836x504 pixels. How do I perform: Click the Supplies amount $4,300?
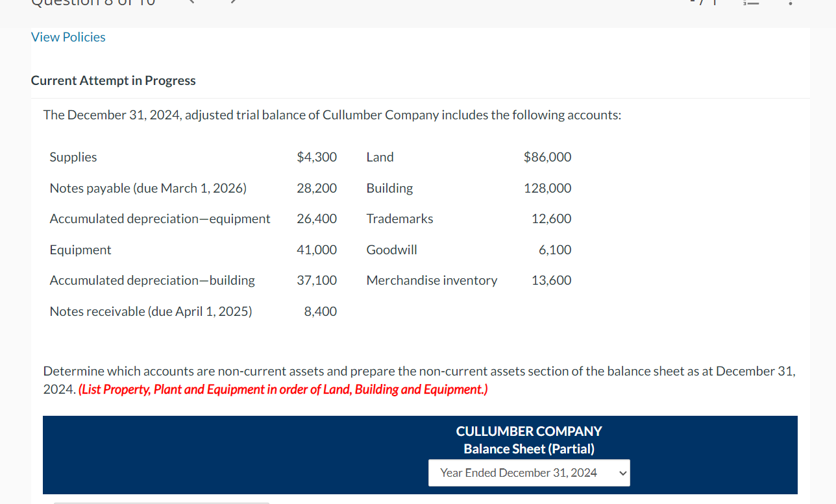point(317,156)
